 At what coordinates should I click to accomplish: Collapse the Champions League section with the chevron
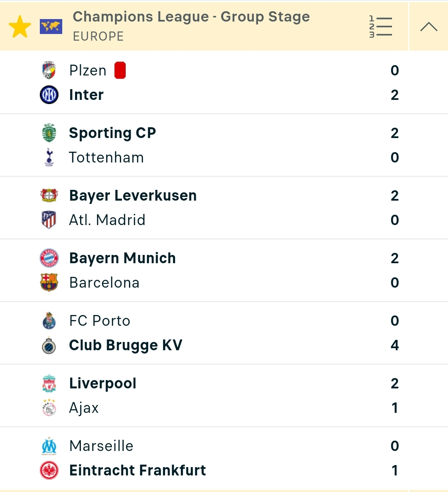429,27
